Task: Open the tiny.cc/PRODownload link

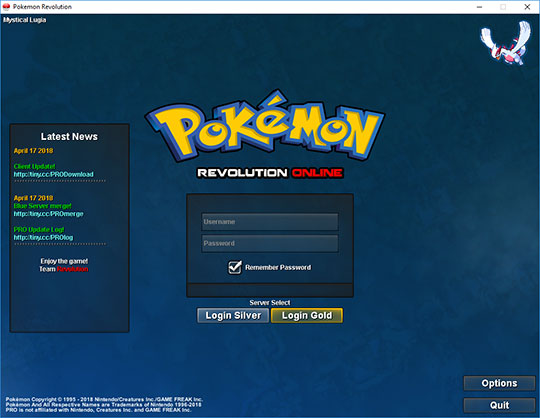Action: point(54,174)
